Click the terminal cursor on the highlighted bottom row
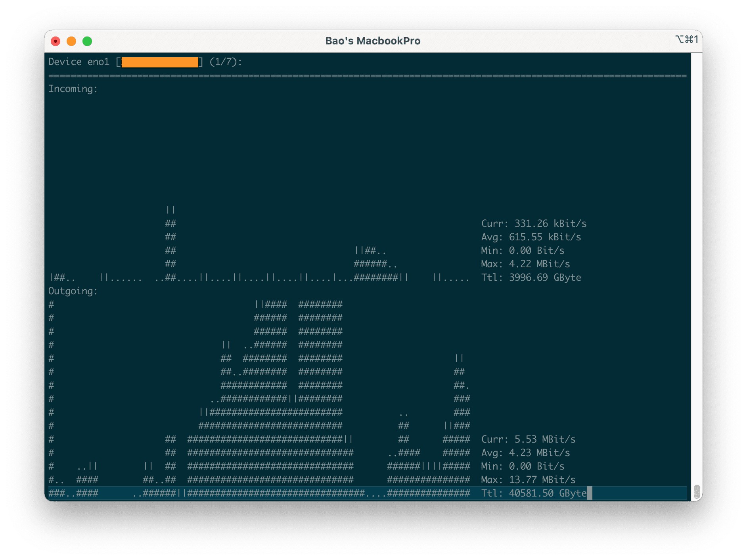Image resolution: width=747 pixels, height=560 pixels. (590, 493)
